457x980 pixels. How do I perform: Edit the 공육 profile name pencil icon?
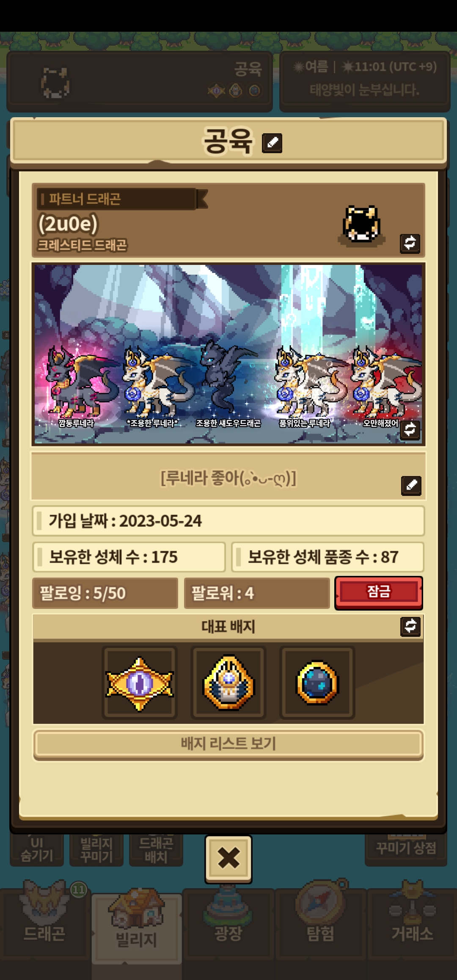[272, 143]
